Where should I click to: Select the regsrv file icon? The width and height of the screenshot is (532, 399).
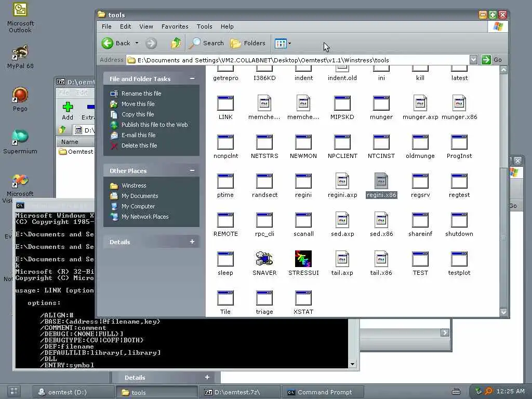pos(420,181)
